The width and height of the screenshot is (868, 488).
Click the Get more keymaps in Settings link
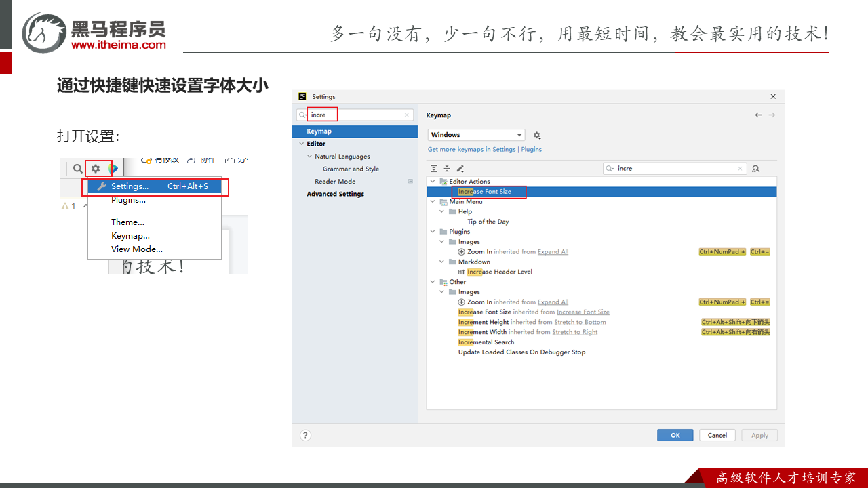(471, 149)
